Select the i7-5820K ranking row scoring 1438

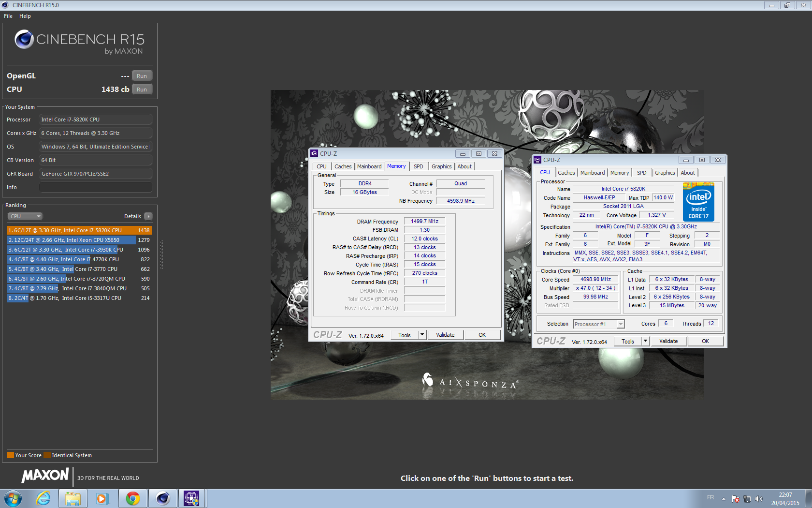pos(79,230)
